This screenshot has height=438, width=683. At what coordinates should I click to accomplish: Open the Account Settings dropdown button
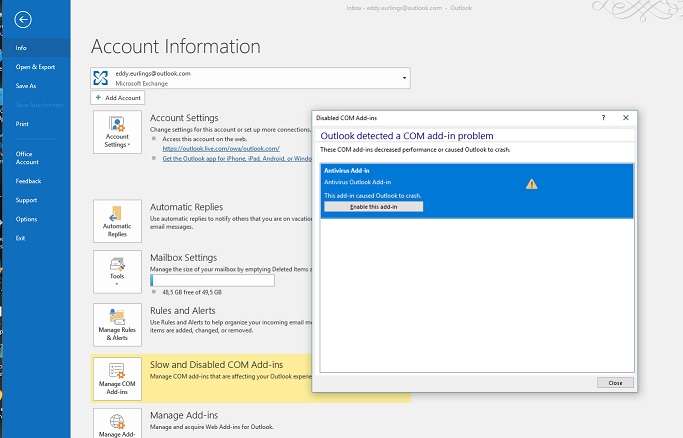[117, 132]
